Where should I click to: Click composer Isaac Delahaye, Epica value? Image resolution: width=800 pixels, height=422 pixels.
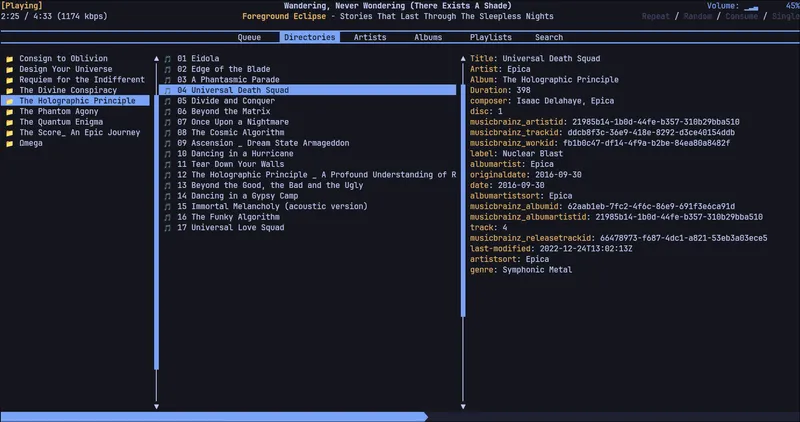[x=565, y=101]
